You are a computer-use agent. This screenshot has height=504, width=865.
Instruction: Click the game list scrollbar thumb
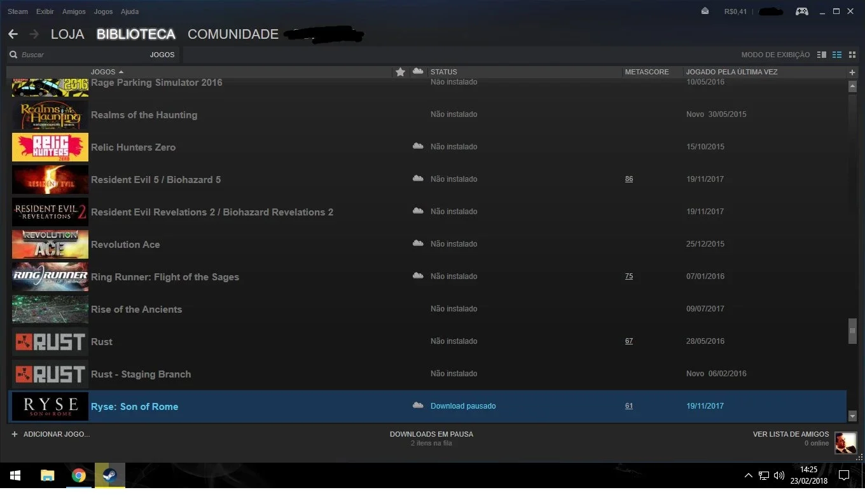point(853,331)
